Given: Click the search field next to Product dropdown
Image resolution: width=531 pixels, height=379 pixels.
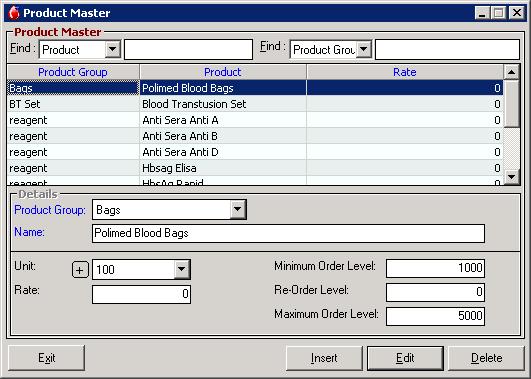Looking at the screenshot, I should click(189, 49).
